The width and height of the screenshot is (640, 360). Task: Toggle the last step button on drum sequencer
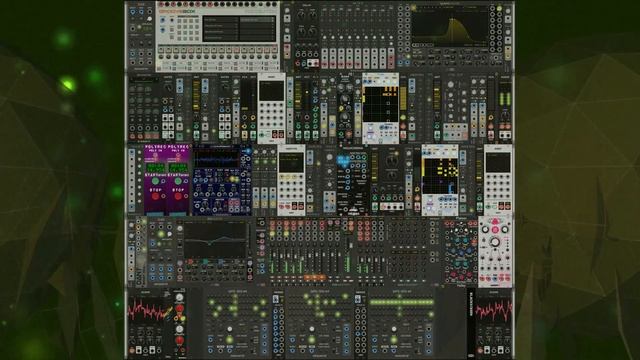pyautogui.click(x=275, y=50)
